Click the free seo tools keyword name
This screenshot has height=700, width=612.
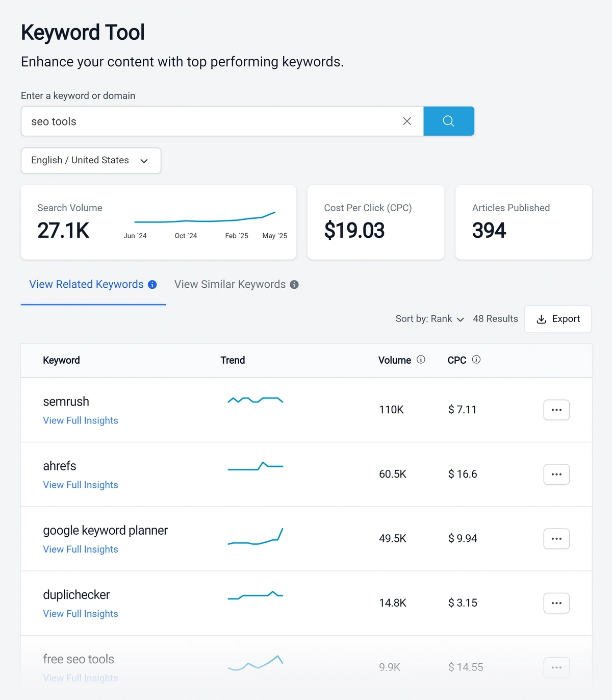79,659
